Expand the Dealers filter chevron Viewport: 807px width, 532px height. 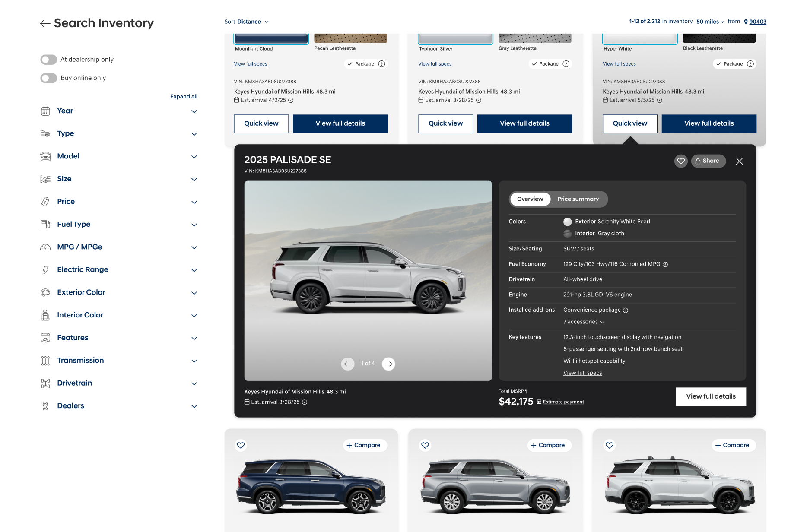tap(194, 407)
